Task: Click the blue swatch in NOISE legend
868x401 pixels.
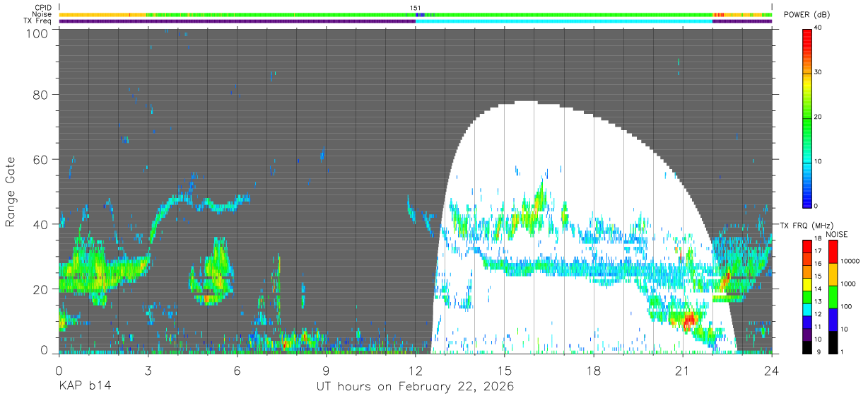Action: pos(834,320)
